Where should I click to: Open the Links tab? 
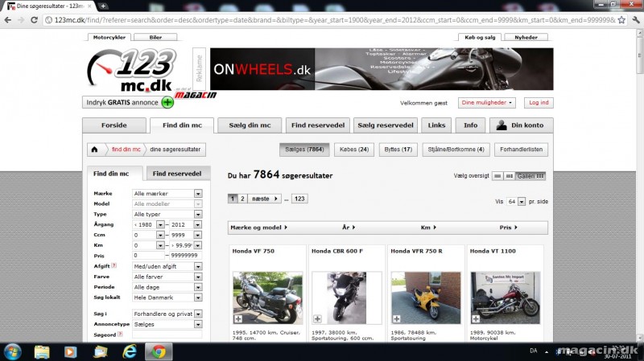pyautogui.click(x=436, y=125)
